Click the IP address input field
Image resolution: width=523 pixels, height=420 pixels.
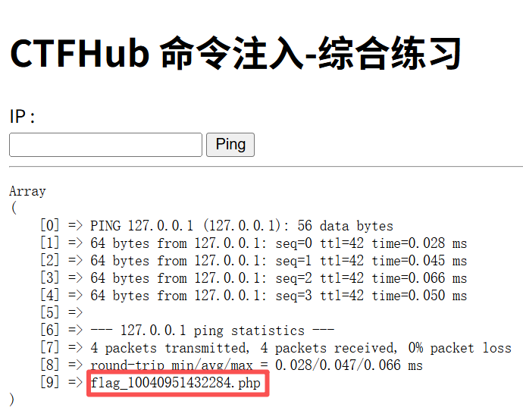pos(105,145)
